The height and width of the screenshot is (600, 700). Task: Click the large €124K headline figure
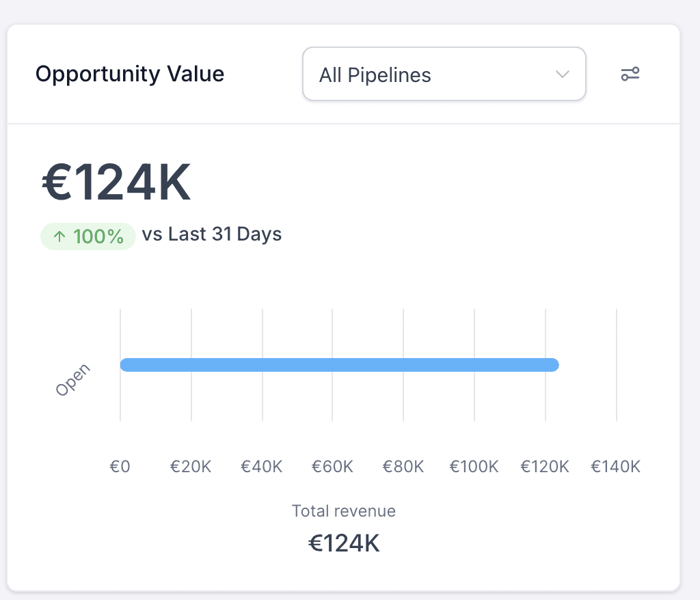pyautogui.click(x=116, y=183)
